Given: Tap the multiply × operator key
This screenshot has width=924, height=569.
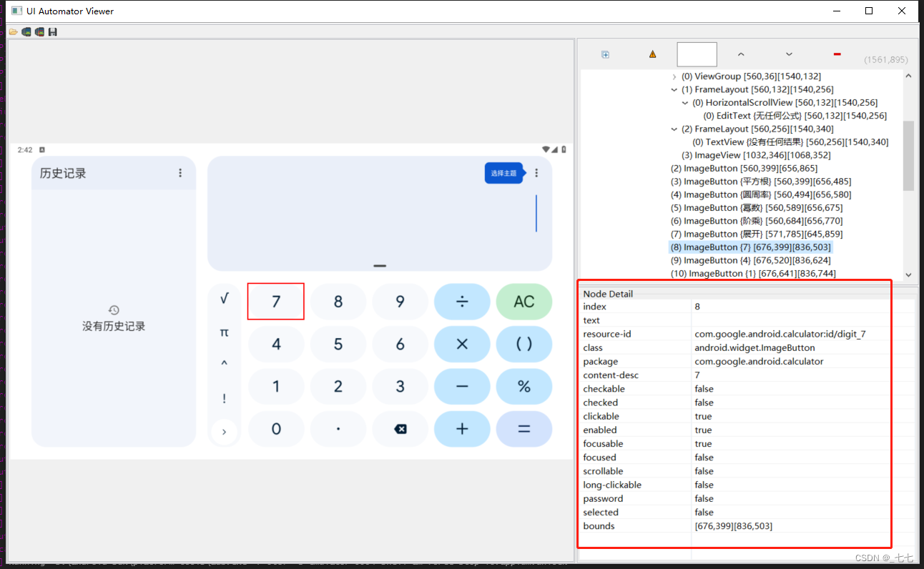Looking at the screenshot, I should (462, 344).
